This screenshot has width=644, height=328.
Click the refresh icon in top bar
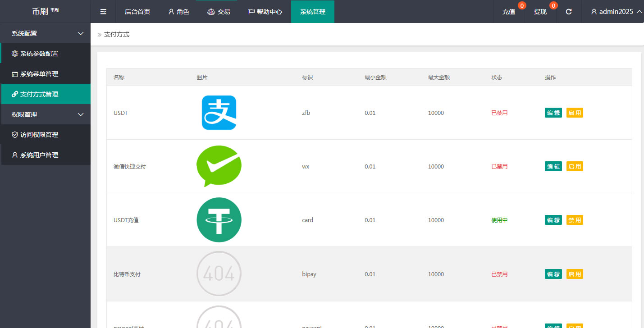coord(569,12)
